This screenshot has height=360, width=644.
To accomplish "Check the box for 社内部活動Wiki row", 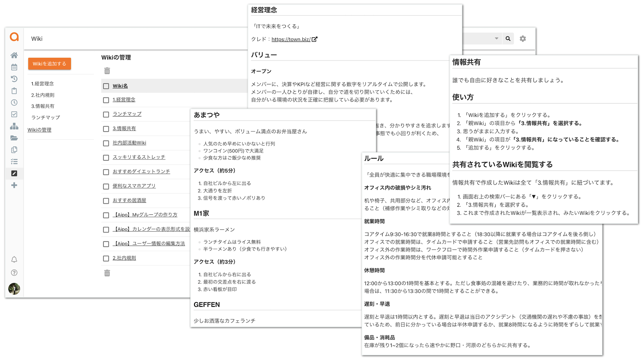I will 106,143.
